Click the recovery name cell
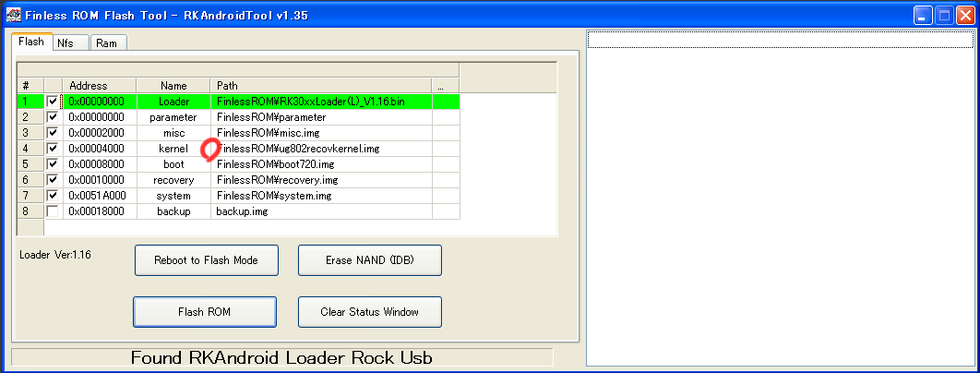The width and height of the screenshot is (980, 373). (x=173, y=180)
